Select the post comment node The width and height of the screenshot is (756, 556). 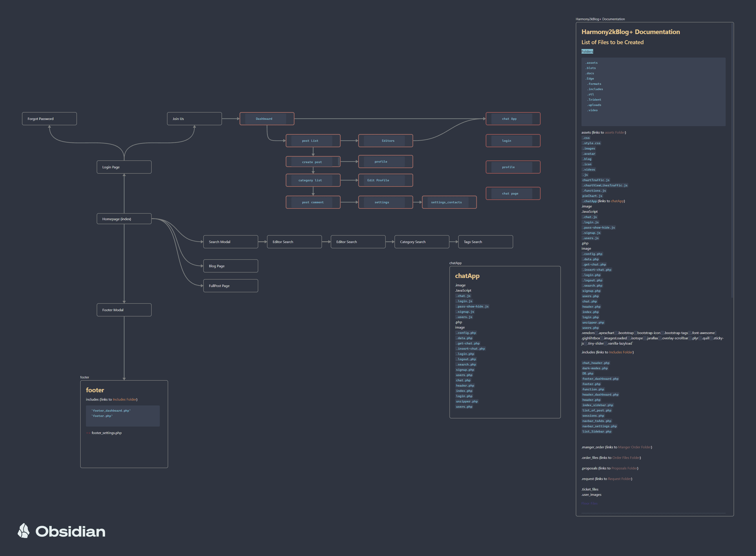pos(313,202)
